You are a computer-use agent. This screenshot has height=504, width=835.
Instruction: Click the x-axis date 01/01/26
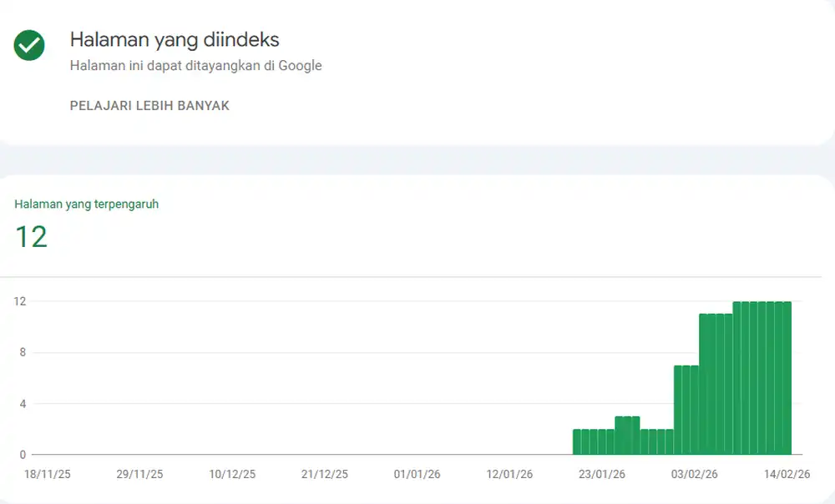(x=417, y=474)
